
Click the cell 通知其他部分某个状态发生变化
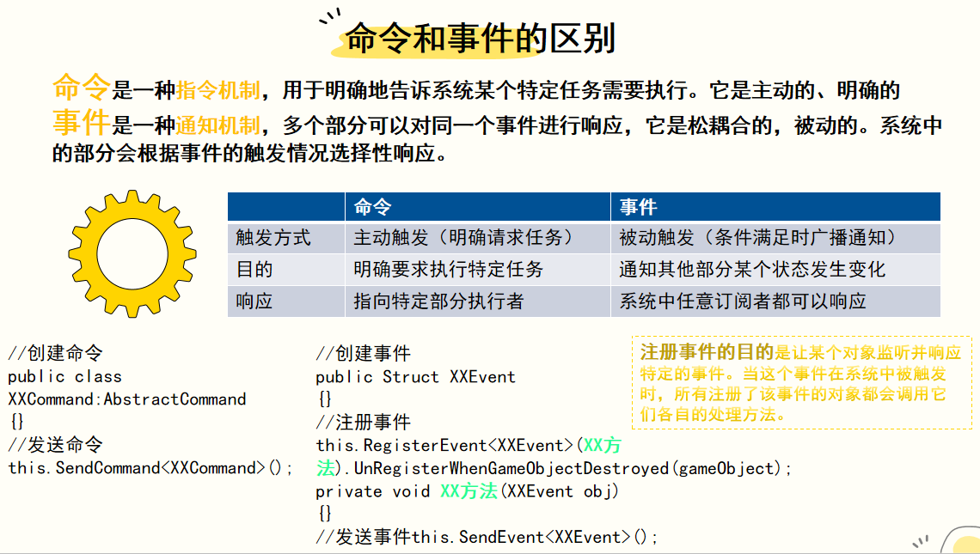click(775, 270)
